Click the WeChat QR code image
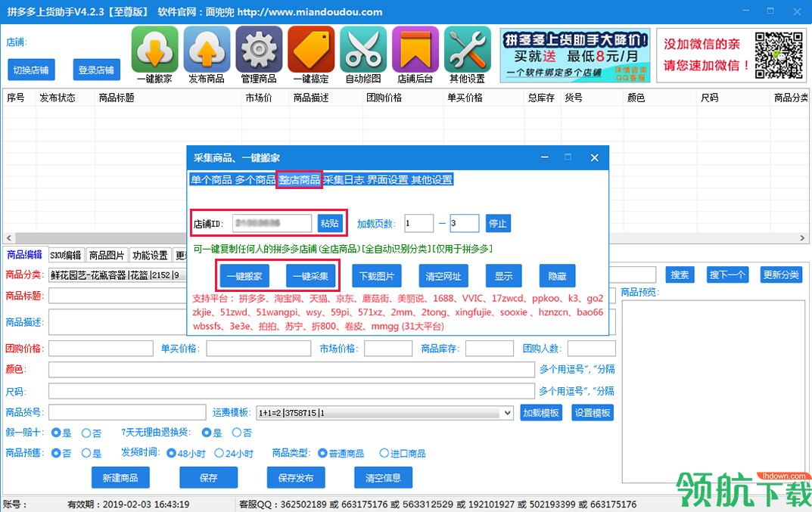 click(x=779, y=55)
